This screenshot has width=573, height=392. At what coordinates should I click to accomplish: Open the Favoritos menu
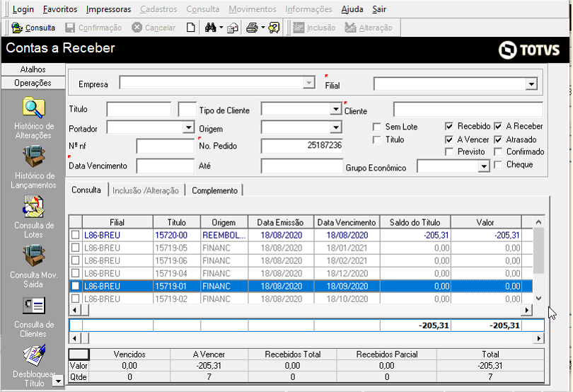[x=60, y=9]
